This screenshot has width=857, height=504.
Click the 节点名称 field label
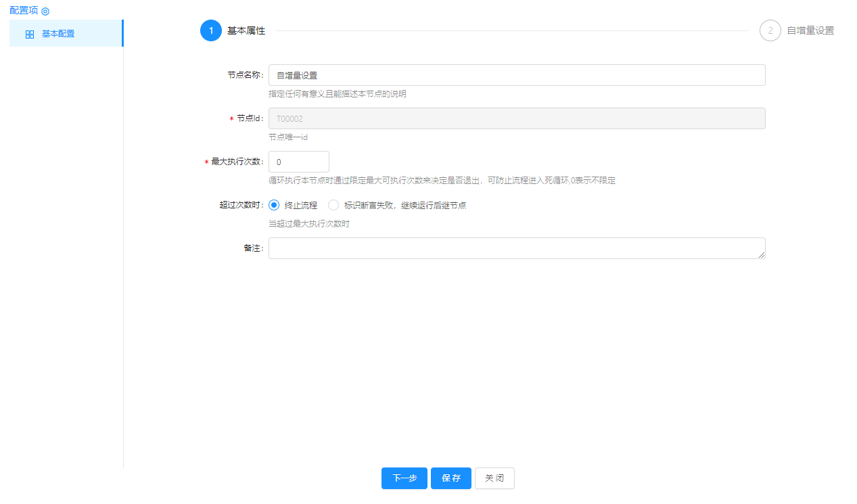tap(245, 75)
